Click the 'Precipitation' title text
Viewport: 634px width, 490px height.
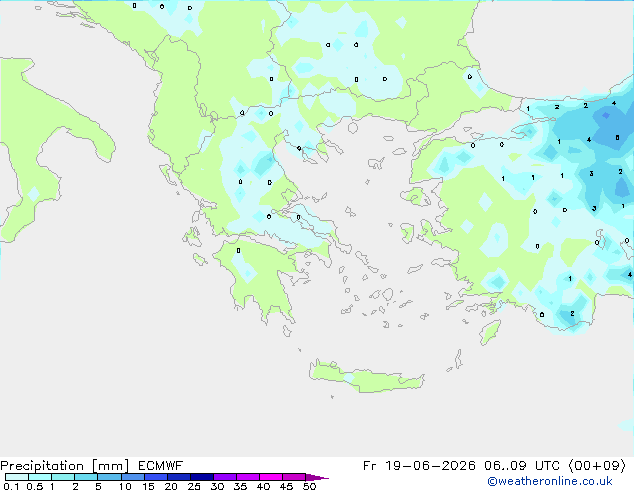42,466
